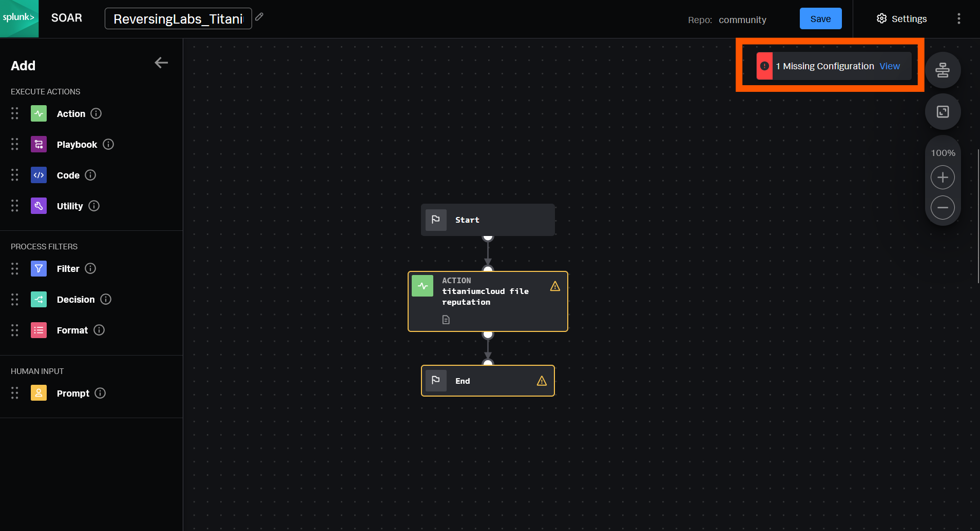
Task: Click the Splunk logo
Action: coord(19,18)
